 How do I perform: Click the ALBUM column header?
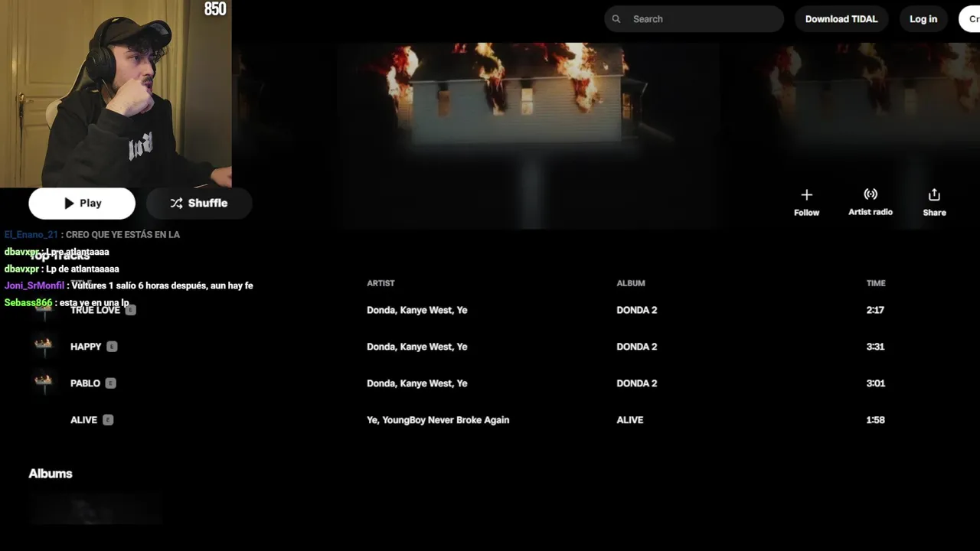(x=631, y=283)
